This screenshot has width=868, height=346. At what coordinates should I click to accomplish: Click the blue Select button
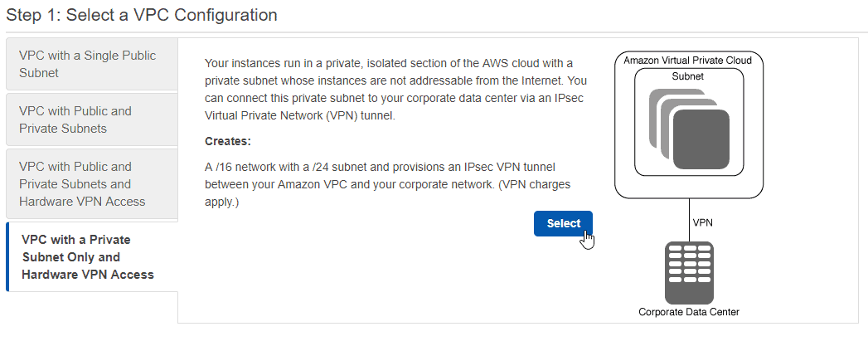[x=563, y=223]
